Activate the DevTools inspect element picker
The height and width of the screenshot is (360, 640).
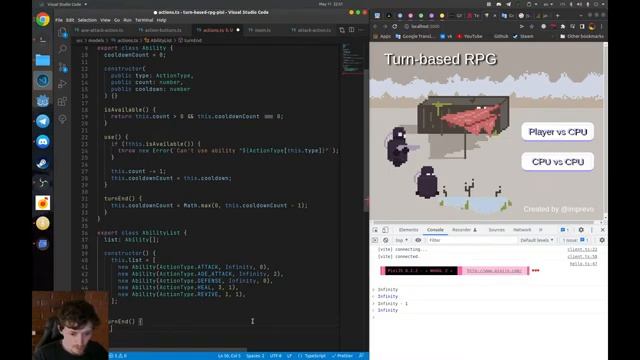point(375,230)
